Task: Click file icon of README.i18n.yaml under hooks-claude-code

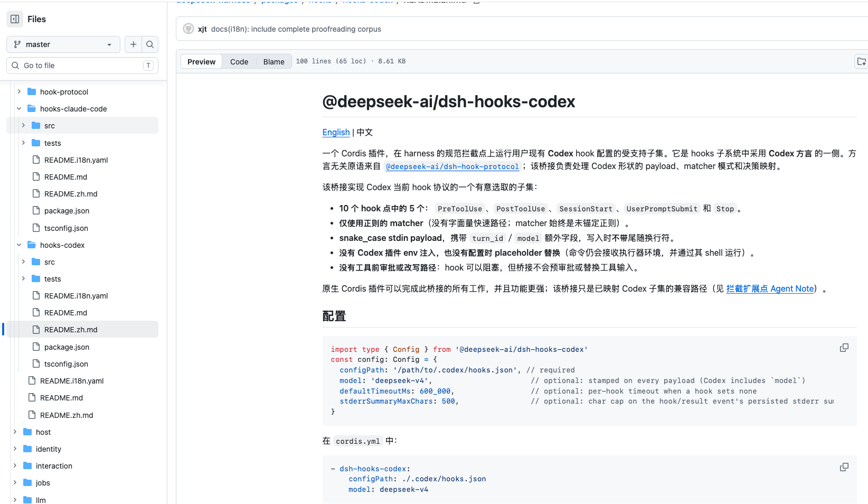Action: click(36, 160)
